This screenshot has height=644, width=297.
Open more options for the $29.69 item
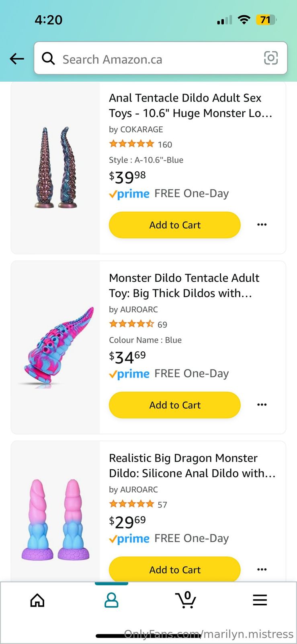click(x=262, y=569)
